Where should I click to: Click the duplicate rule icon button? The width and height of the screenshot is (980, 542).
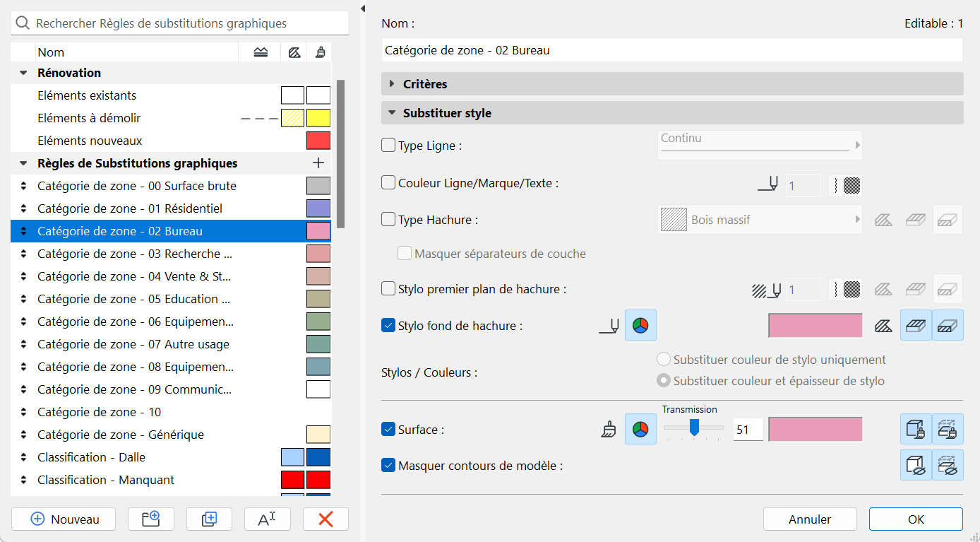pos(209,519)
